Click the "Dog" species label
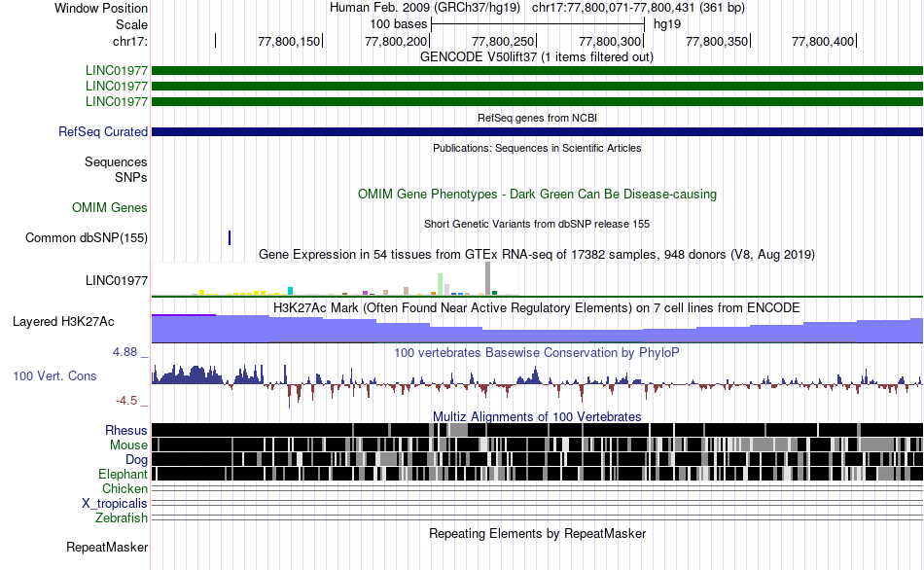The height and width of the screenshot is (570, 924). pos(137,460)
